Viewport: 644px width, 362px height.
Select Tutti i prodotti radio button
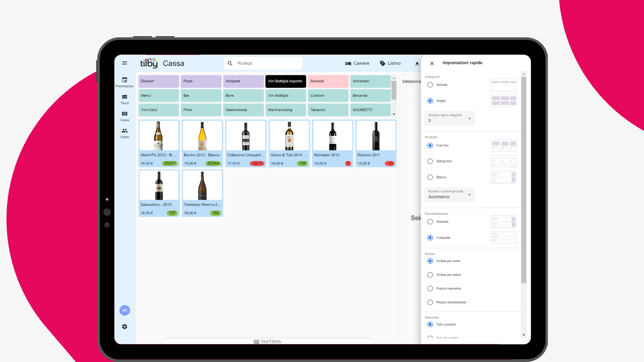pos(430,324)
